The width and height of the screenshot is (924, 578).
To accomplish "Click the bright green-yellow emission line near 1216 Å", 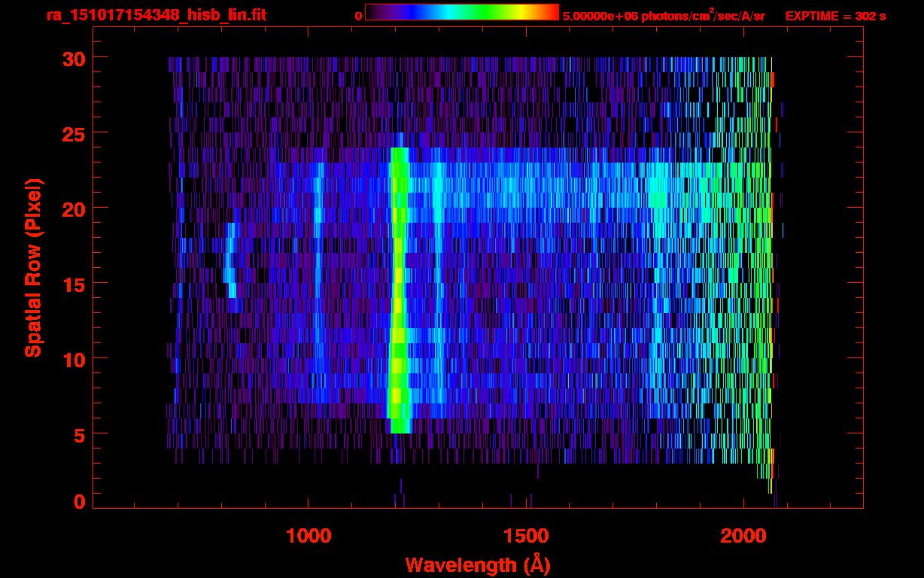I will [398, 290].
